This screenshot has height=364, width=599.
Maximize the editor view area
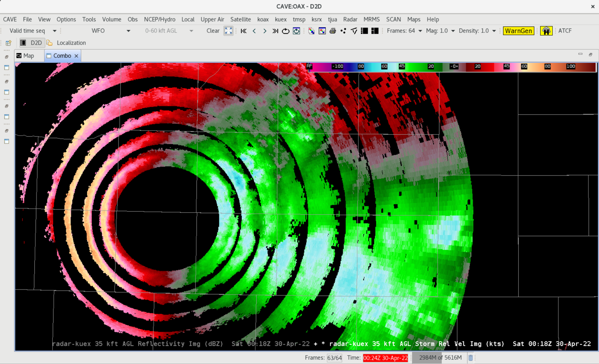point(591,54)
